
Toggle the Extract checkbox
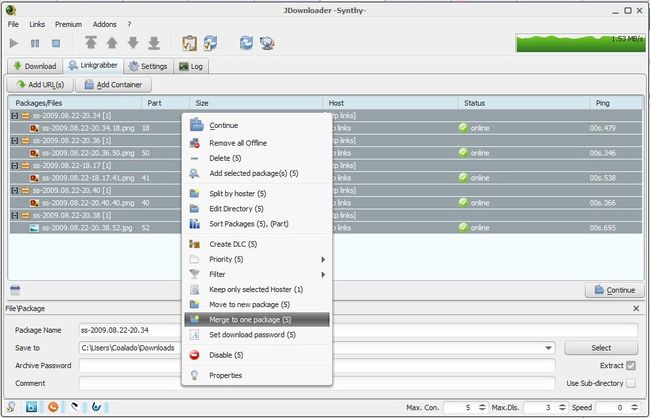pos(631,366)
